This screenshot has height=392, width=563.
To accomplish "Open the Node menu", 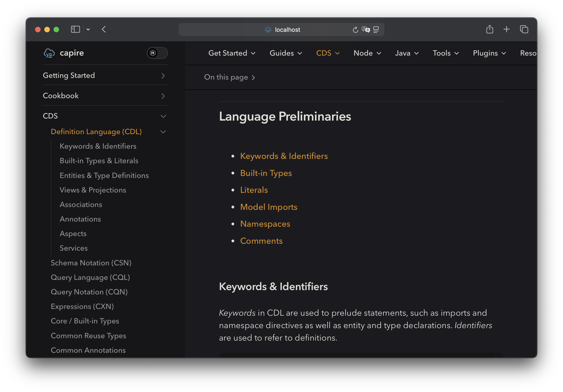I will coord(367,53).
